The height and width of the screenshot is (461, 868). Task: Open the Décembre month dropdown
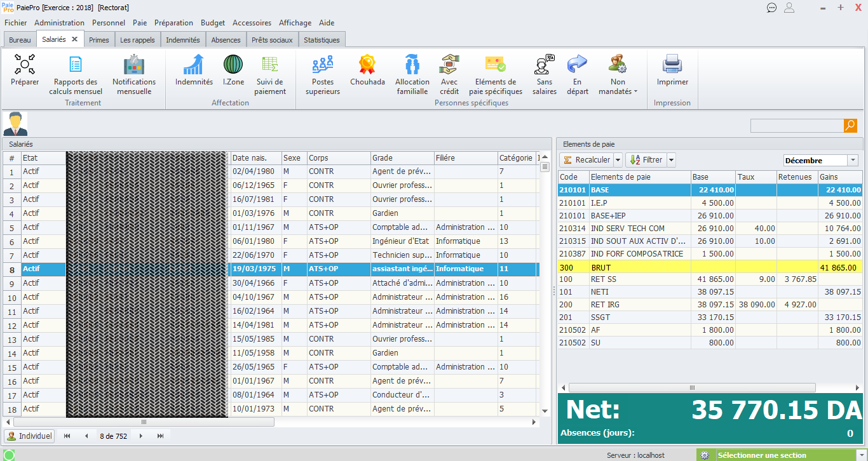pos(853,161)
